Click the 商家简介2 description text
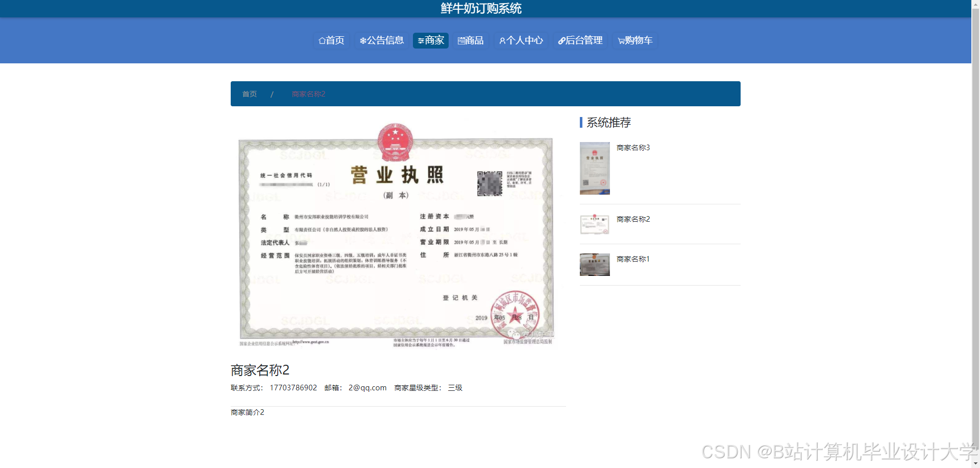Image resolution: width=980 pixels, height=468 pixels. pyautogui.click(x=248, y=412)
